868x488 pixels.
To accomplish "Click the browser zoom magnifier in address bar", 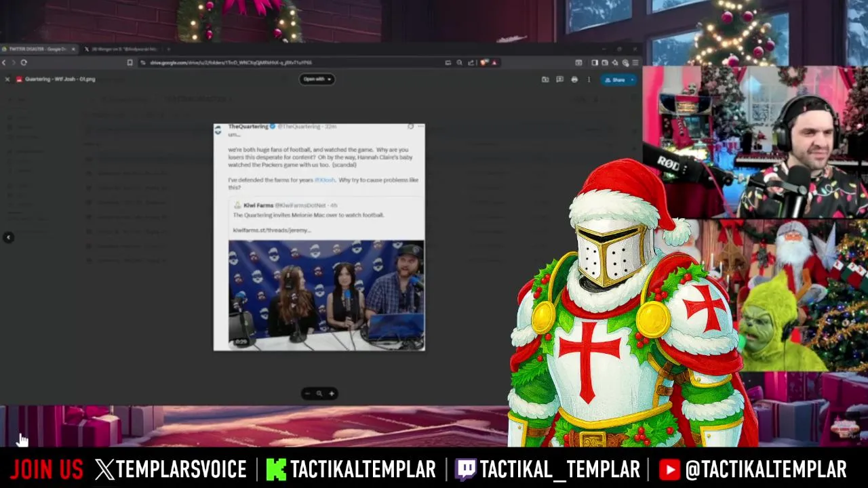I will pos(459,62).
